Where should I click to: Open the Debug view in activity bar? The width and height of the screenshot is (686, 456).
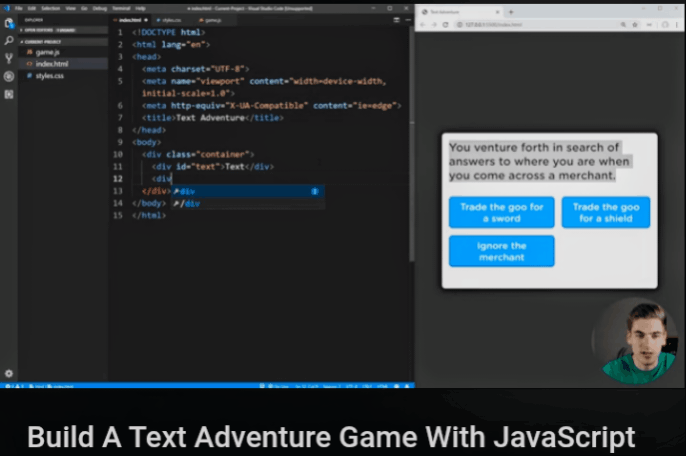pos(9,76)
